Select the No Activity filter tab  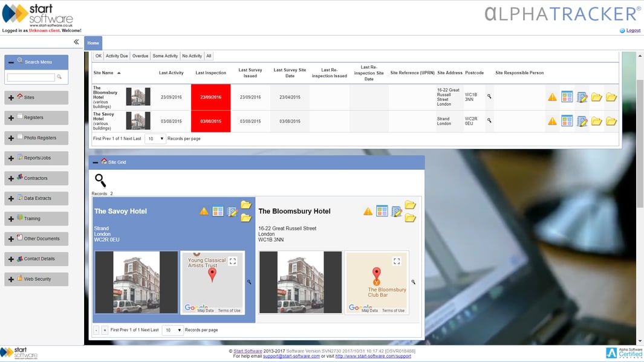click(x=192, y=56)
